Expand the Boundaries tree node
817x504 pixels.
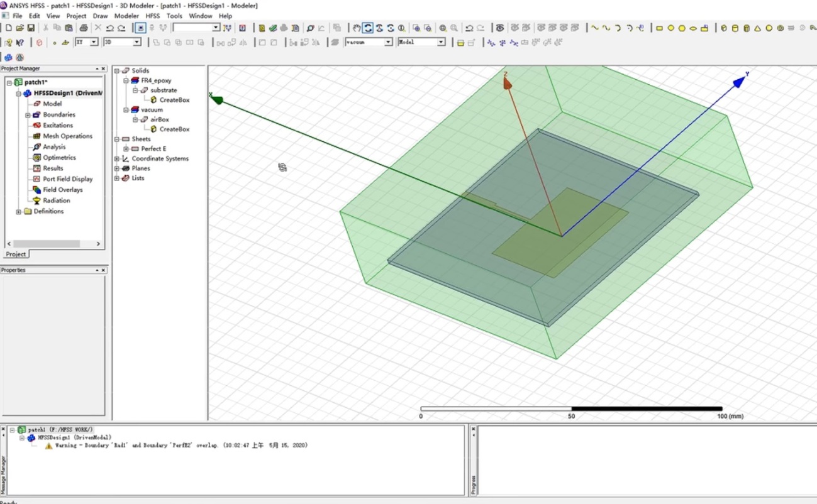point(28,115)
